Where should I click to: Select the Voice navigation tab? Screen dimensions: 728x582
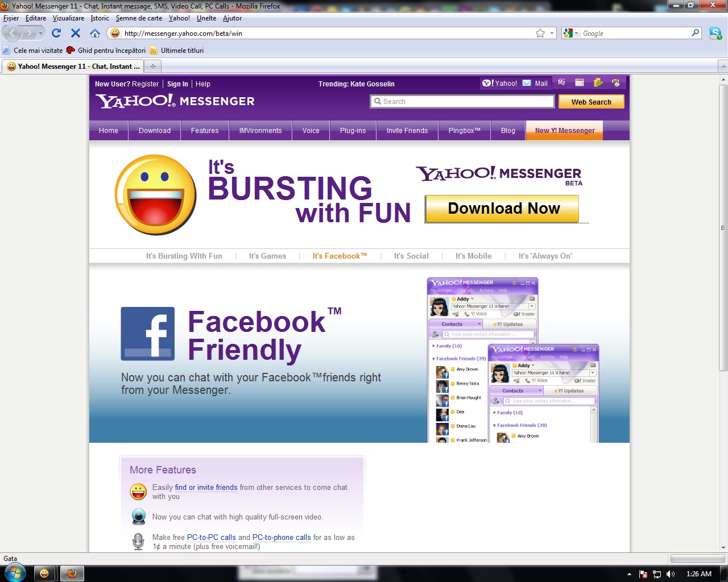click(x=311, y=131)
